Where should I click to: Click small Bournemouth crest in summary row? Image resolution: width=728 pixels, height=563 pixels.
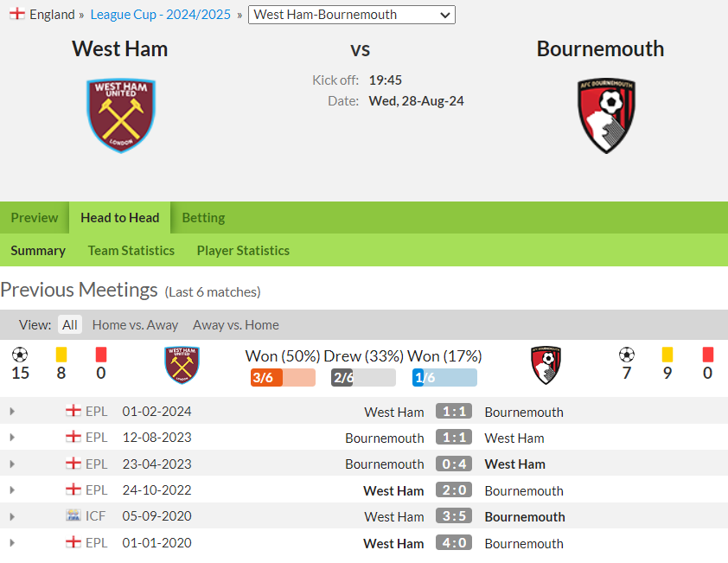[546, 365]
